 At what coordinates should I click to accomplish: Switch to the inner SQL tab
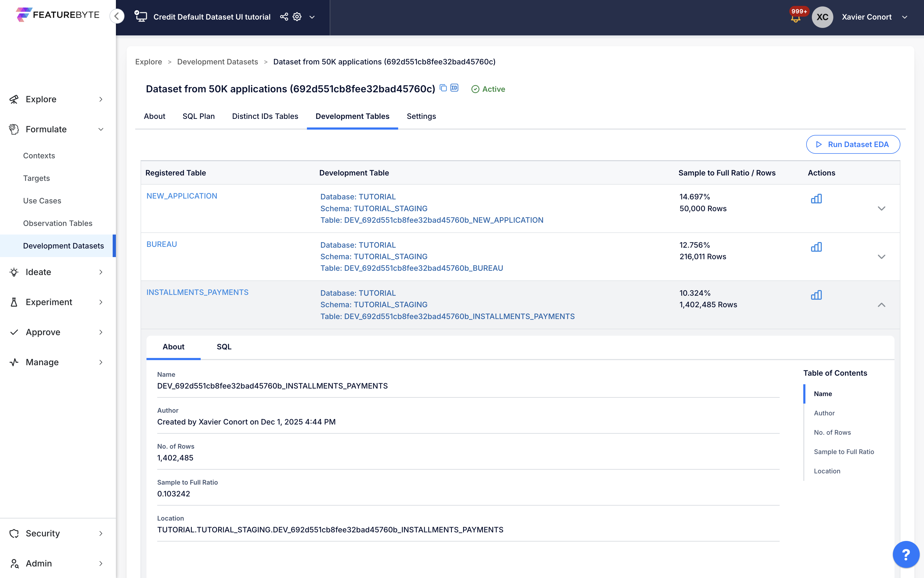click(224, 347)
